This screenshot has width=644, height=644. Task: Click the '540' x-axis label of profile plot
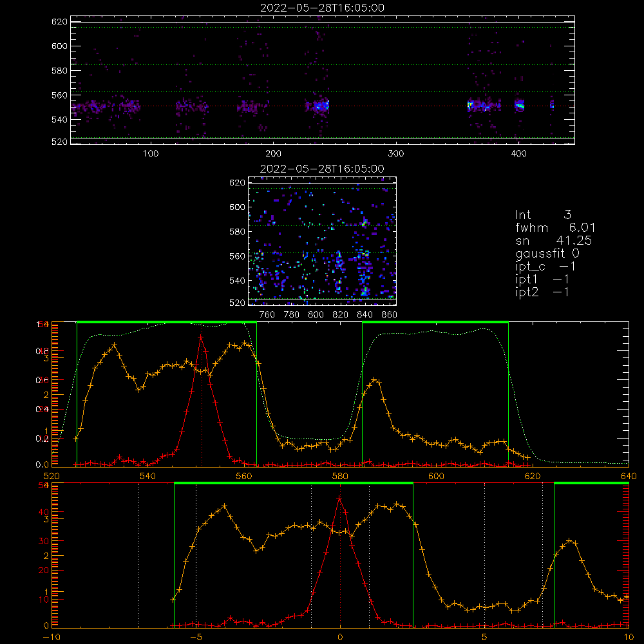tap(148, 476)
